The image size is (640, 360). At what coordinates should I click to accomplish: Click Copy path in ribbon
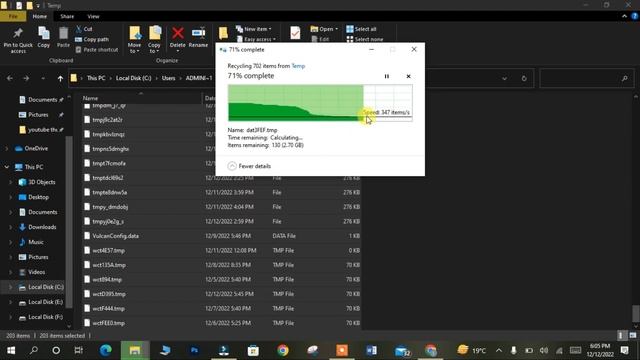(92, 40)
